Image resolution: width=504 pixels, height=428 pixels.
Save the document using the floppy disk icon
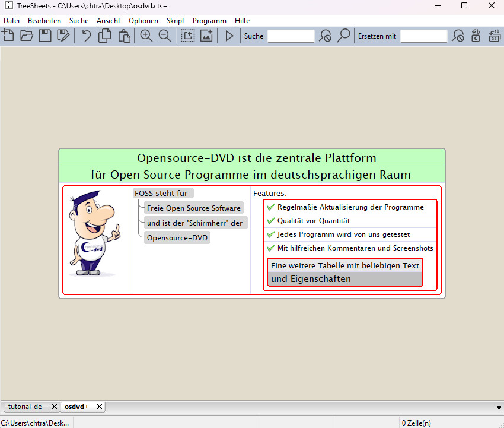[x=45, y=36]
